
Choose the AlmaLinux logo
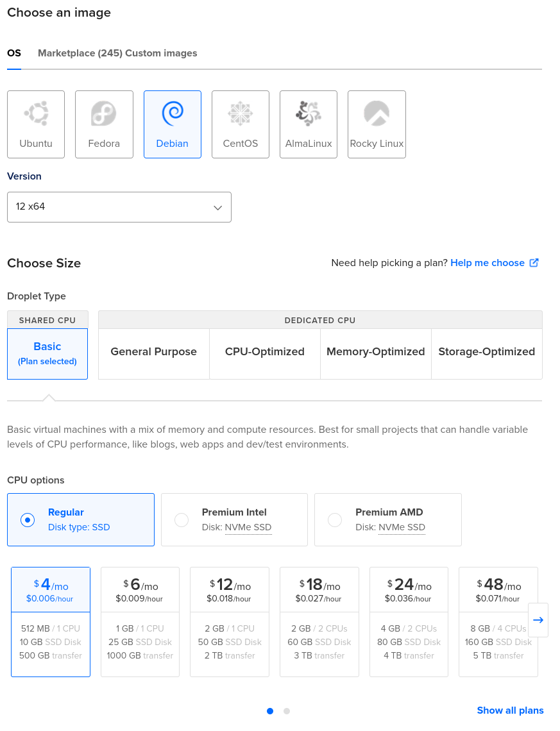pos(309,114)
